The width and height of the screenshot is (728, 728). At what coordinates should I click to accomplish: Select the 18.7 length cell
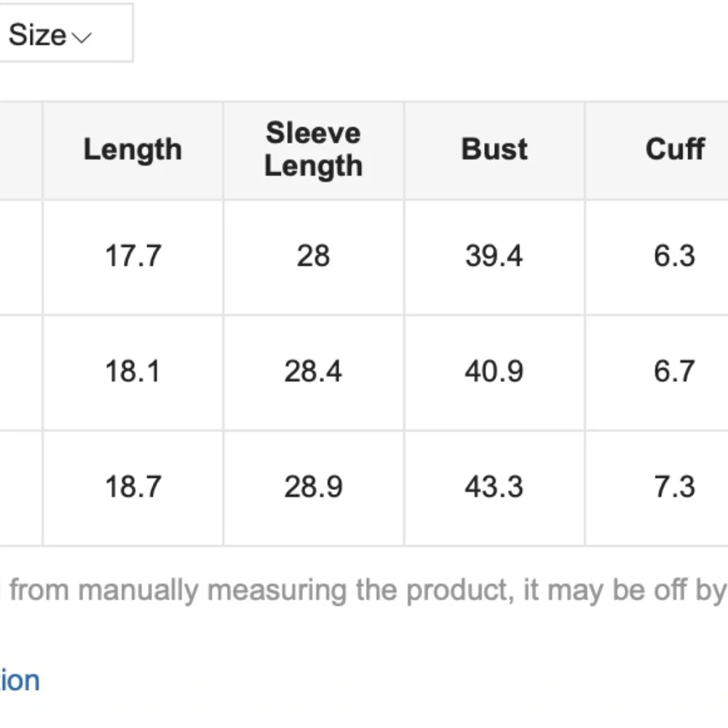(132, 487)
